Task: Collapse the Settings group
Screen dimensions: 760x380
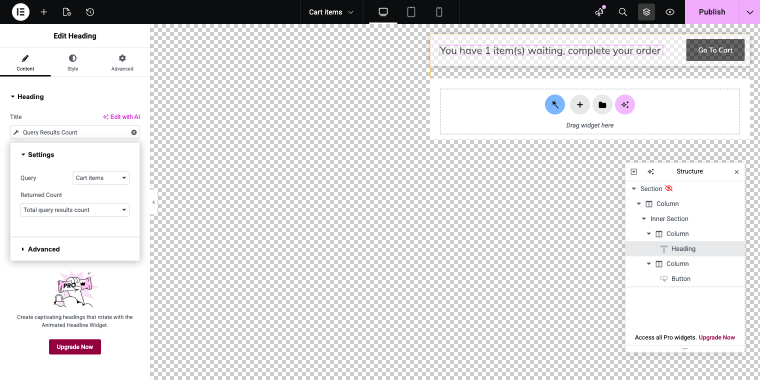Action: point(37,155)
